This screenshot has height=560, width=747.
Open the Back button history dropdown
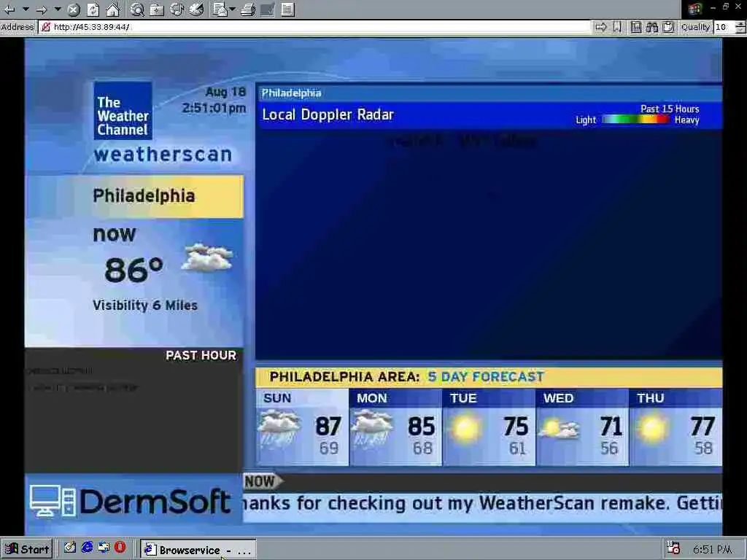[26, 9]
